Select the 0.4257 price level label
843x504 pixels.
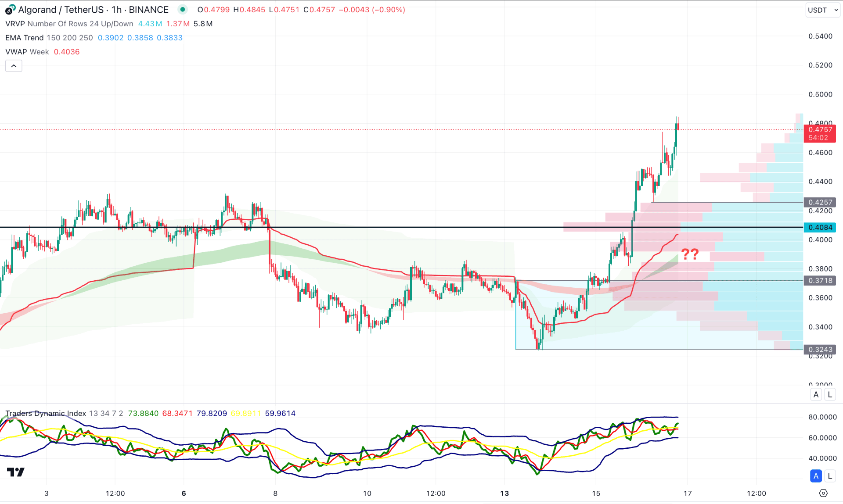coord(820,202)
